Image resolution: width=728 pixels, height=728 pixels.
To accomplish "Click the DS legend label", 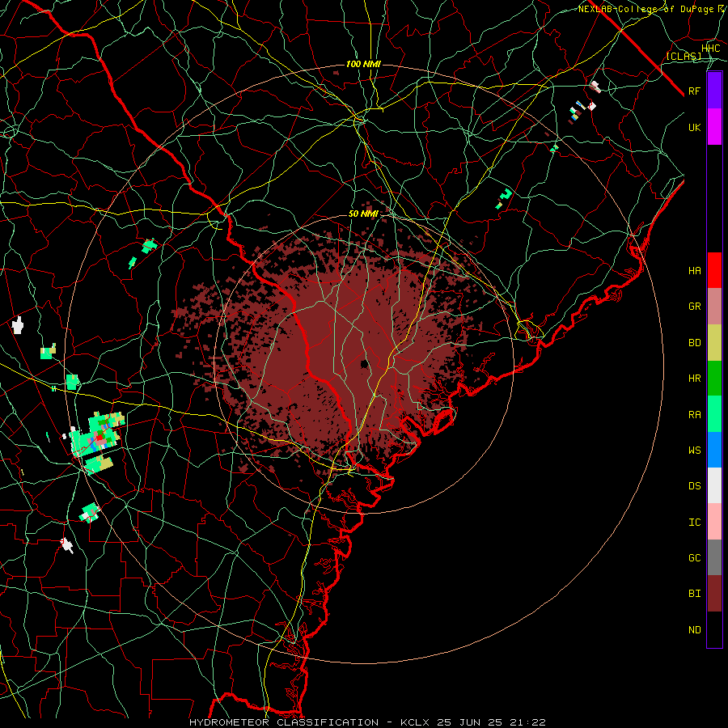I will [695, 486].
